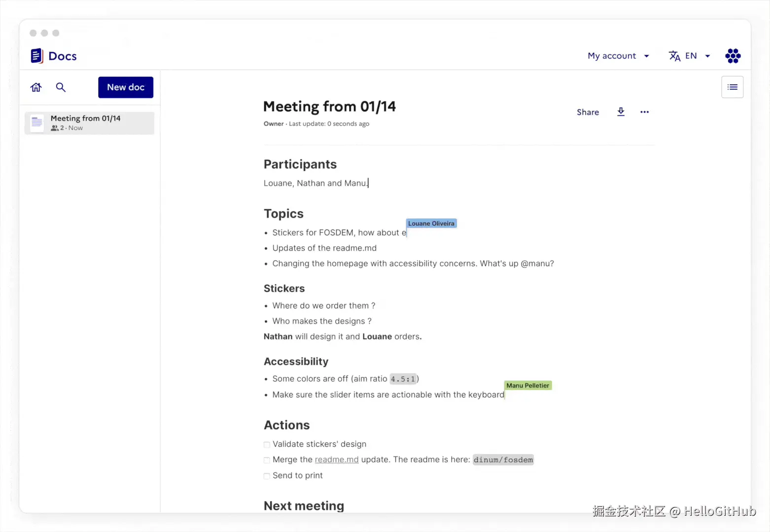Open the apps grid launcher icon
The width and height of the screenshot is (770, 532).
click(733, 56)
